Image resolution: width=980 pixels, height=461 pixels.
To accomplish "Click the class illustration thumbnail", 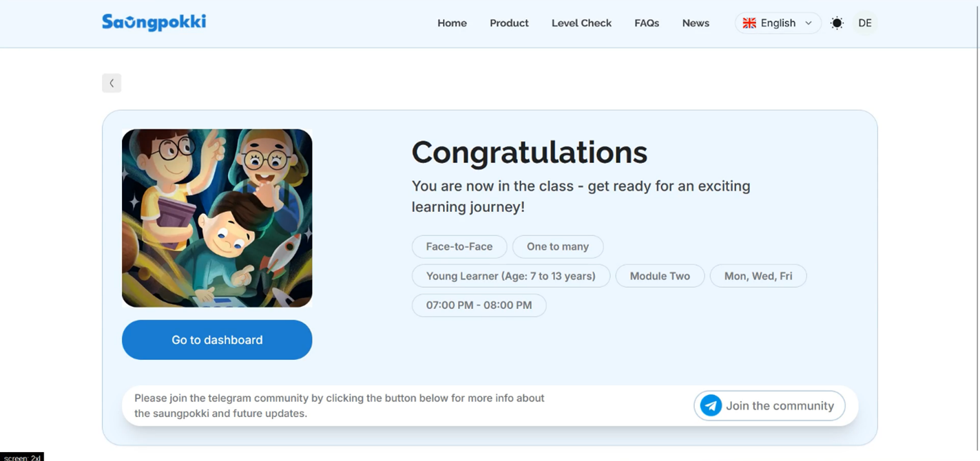I will coord(217,218).
